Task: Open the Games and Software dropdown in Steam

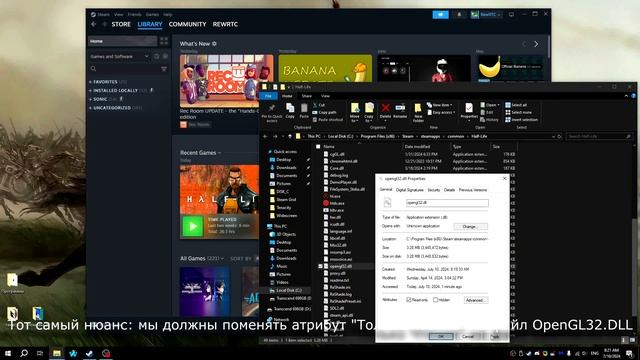Action: 119,56
